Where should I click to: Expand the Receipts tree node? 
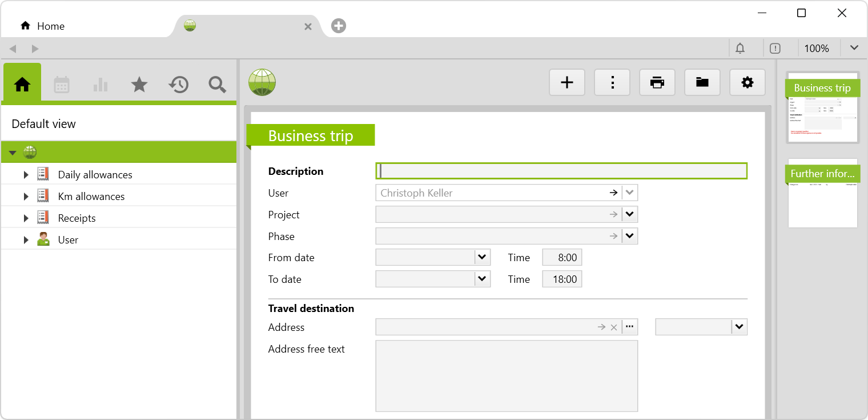tap(26, 218)
